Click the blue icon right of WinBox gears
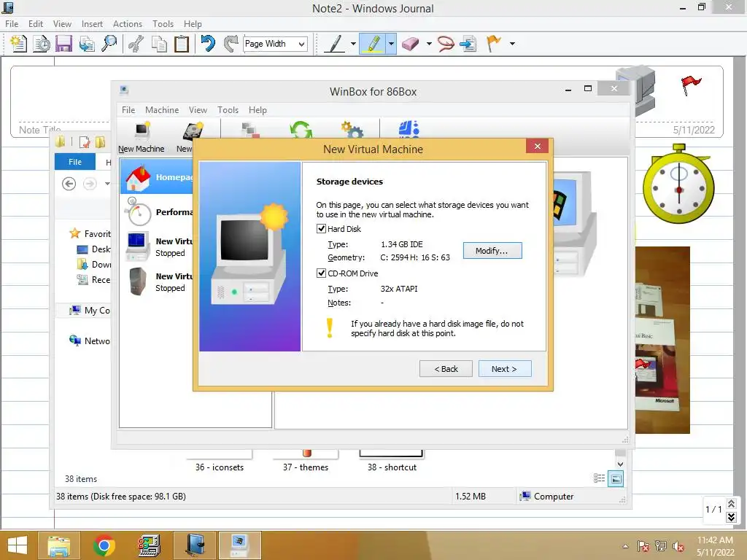This screenshot has height=560, width=747. point(409,130)
